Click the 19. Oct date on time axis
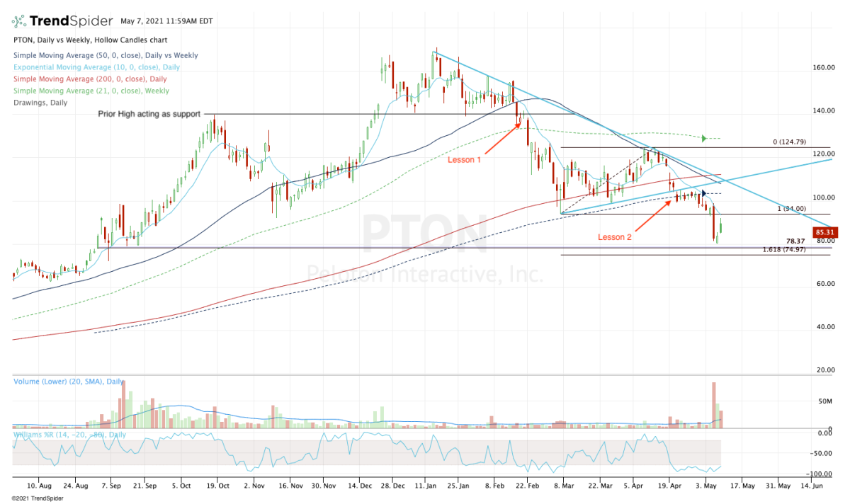The height and width of the screenshot is (504, 850). [217, 487]
